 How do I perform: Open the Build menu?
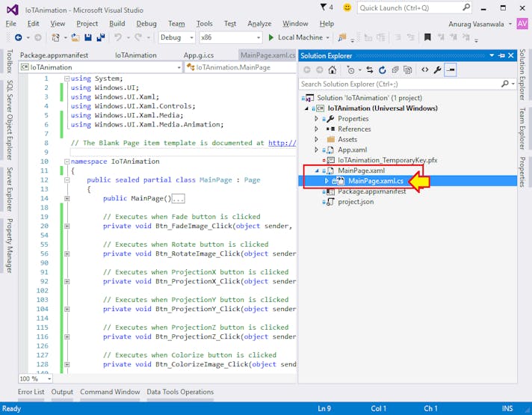coord(117,24)
